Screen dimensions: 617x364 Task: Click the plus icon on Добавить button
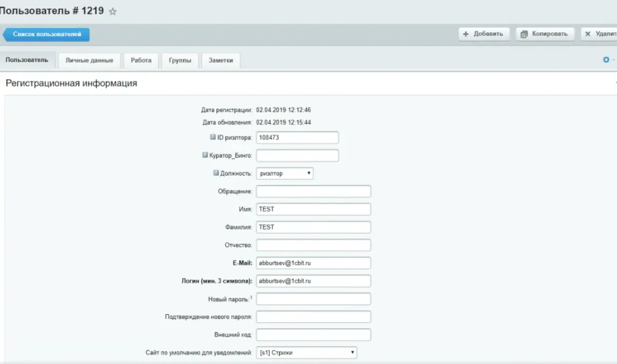click(x=466, y=34)
